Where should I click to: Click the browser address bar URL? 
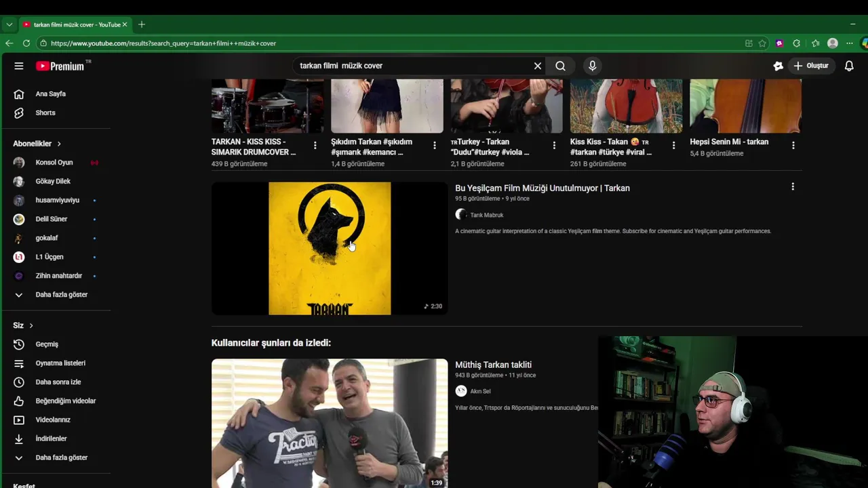[x=163, y=43]
